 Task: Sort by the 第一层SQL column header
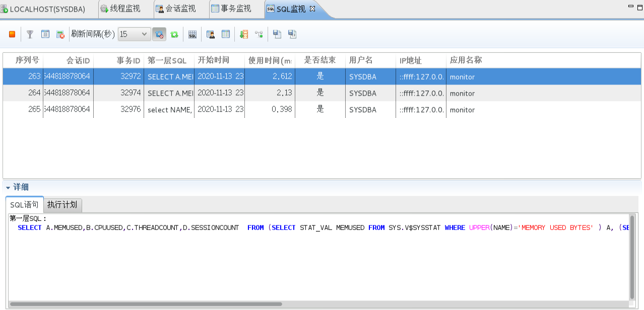coord(169,60)
